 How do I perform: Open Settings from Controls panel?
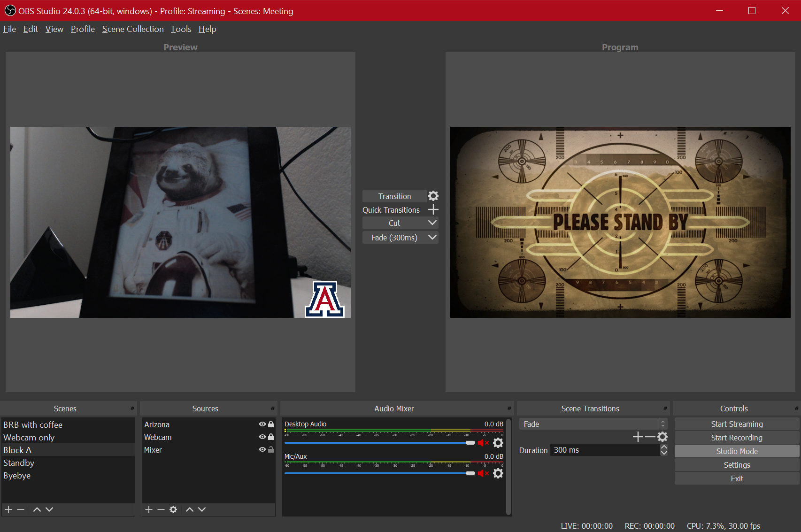[737, 465]
